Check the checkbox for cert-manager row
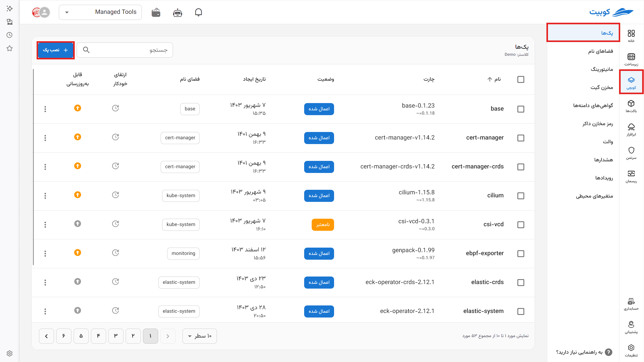644x362 pixels. [x=521, y=138]
